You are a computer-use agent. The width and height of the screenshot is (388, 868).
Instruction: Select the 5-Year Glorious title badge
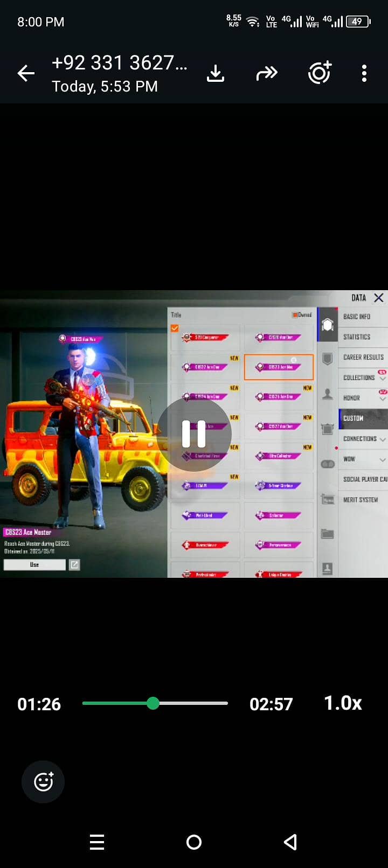tap(279, 486)
